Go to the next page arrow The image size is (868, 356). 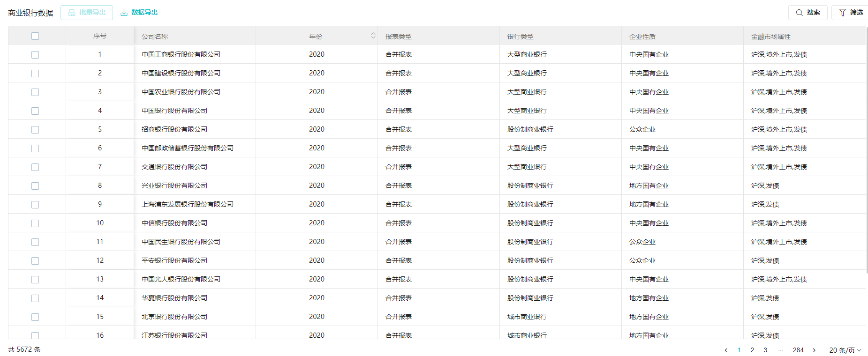[814, 350]
